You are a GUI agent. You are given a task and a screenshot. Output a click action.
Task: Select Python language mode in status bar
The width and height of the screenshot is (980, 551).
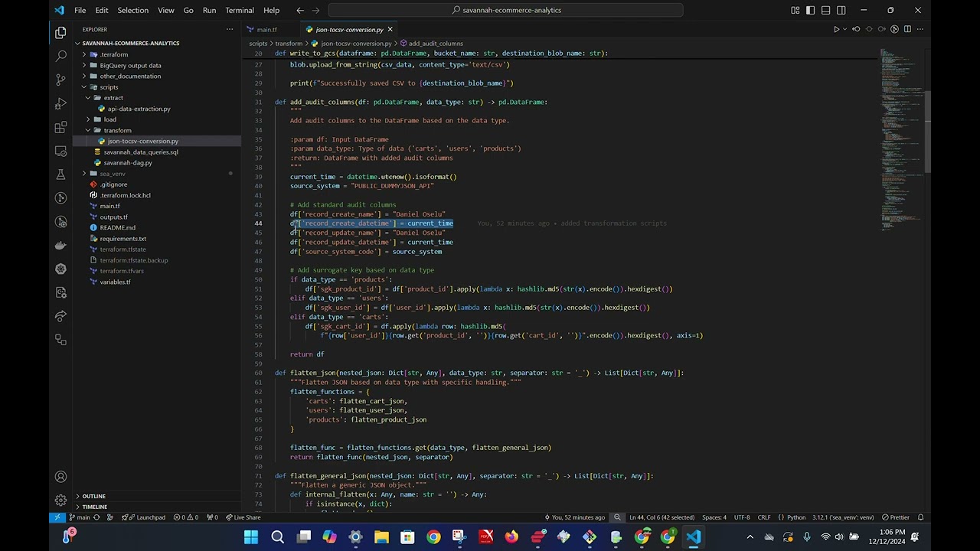point(796,517)
